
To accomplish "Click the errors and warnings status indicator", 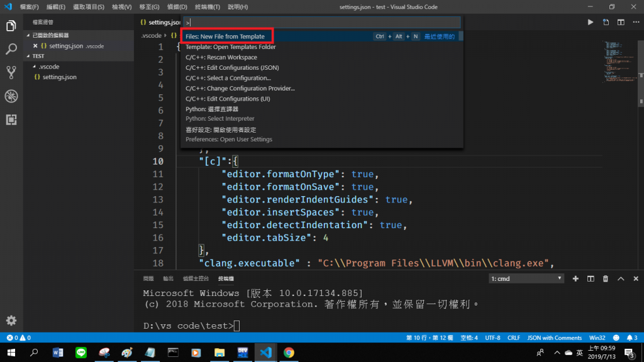I will (x=19, y=337).
